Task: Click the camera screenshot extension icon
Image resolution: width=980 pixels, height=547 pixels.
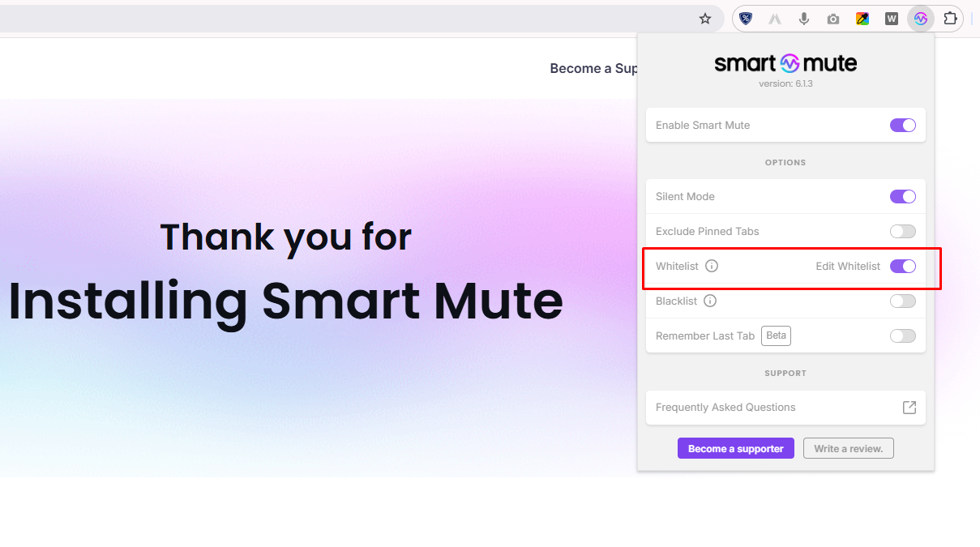Action: (833, 19)
